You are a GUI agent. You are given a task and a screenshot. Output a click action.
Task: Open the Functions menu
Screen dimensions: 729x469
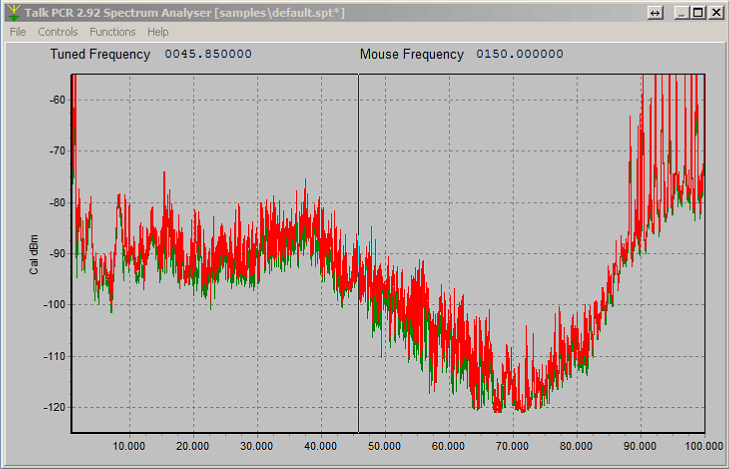[113, 32]
